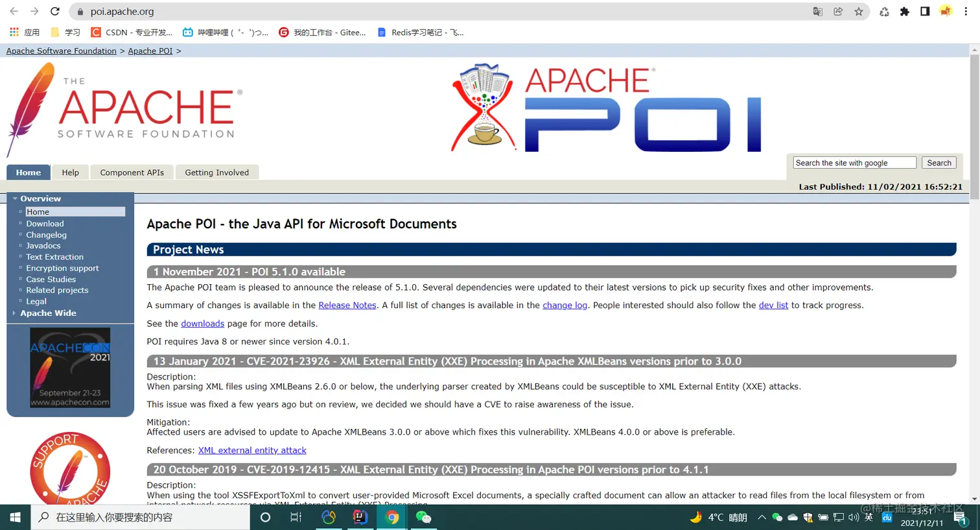Click the Search button
This screenshot has width=980, height=530.
click(x=939, y=163)
